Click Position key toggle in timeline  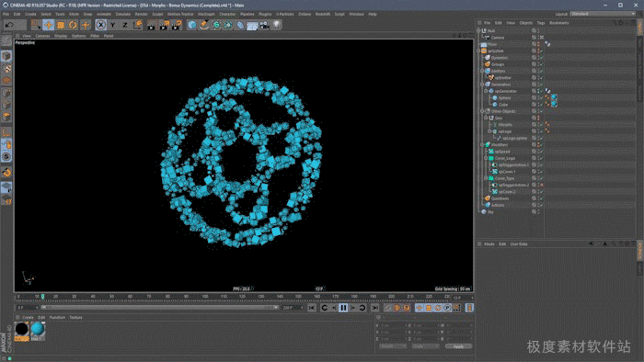[x=419, y=308]
